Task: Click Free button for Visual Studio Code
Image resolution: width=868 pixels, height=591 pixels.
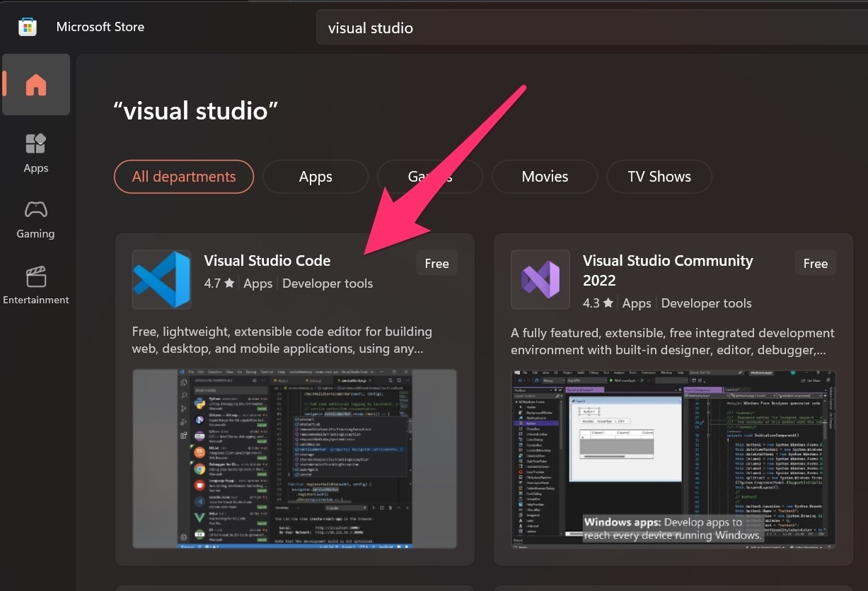Action: [x=436, y=264]
